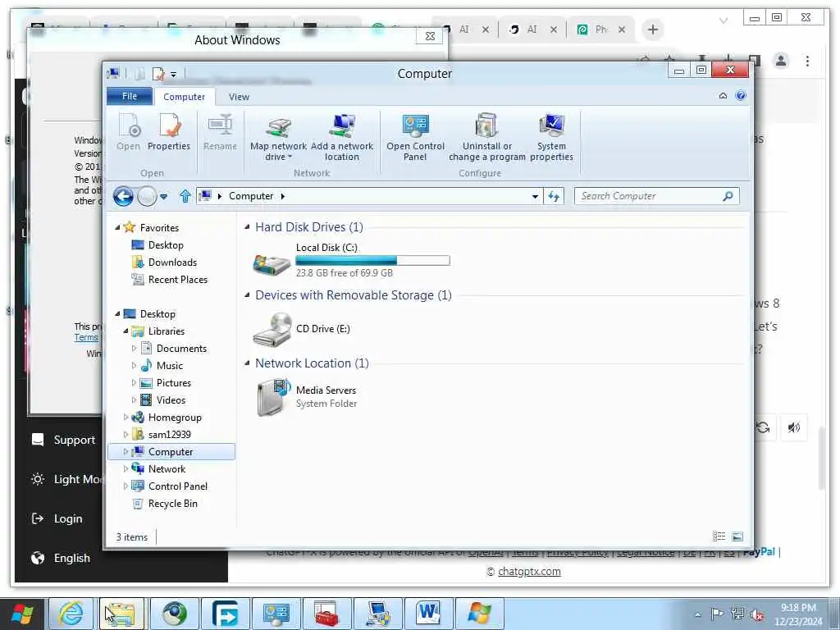Click the Support item in the sidebar

pyautogui.click(x=63, y=440)
